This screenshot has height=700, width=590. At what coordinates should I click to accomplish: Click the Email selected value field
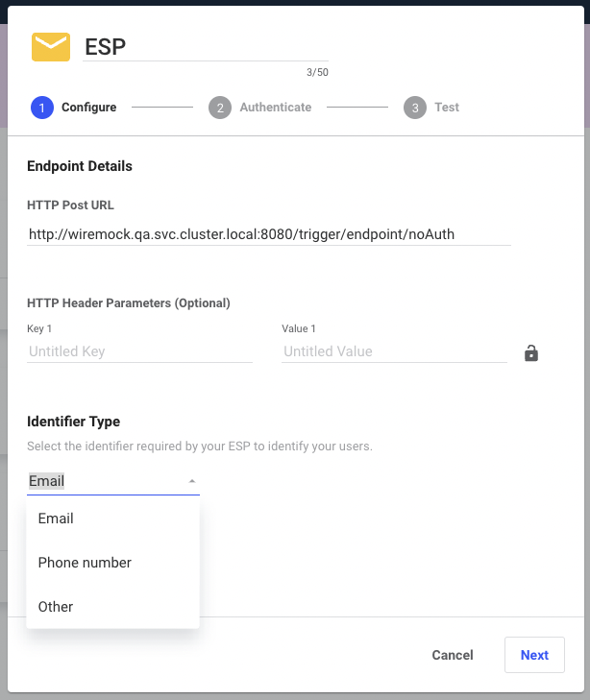pyautogui.click(x=113, y=481)
